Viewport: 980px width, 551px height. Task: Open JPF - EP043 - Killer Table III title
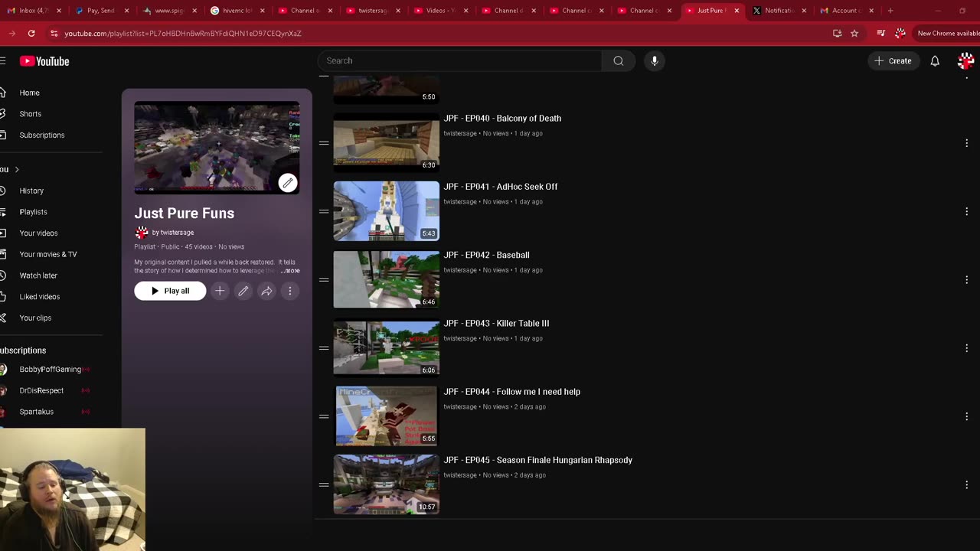496,324
